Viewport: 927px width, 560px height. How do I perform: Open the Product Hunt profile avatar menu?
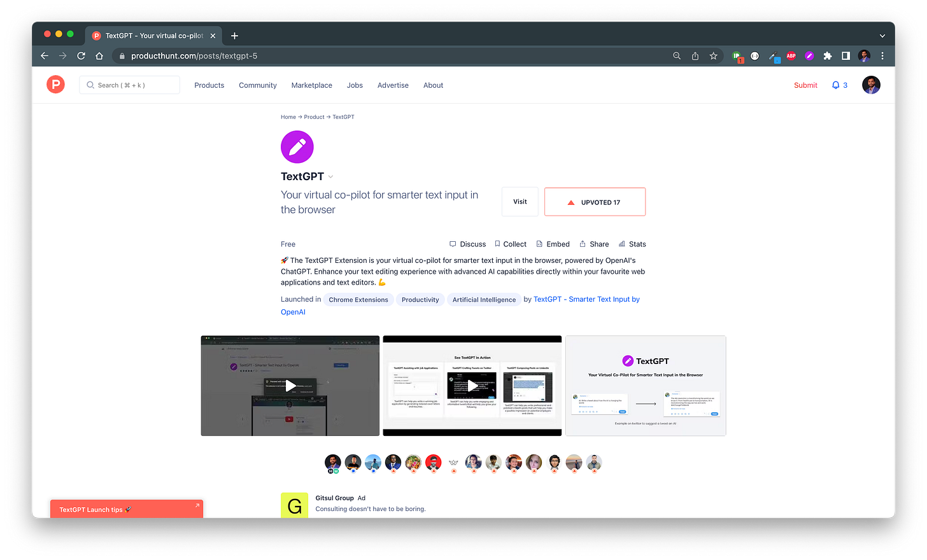[x=871, y=85]
